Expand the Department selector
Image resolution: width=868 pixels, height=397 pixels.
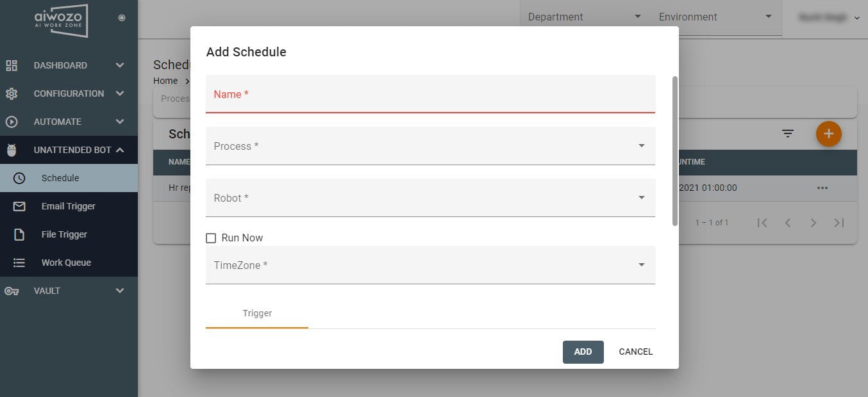pyautogui.click(x=585, y=17)
